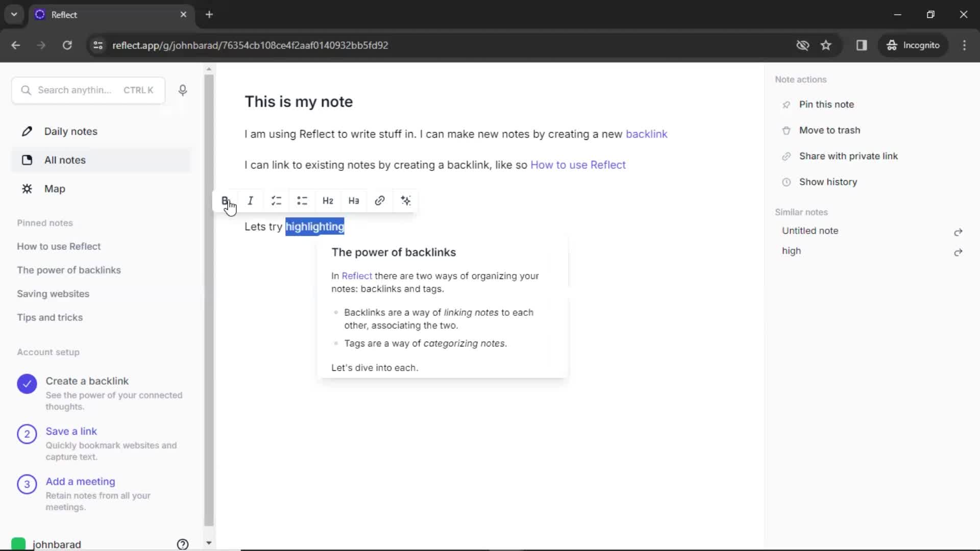Navigate to All notes view

(x=65, y=160)
